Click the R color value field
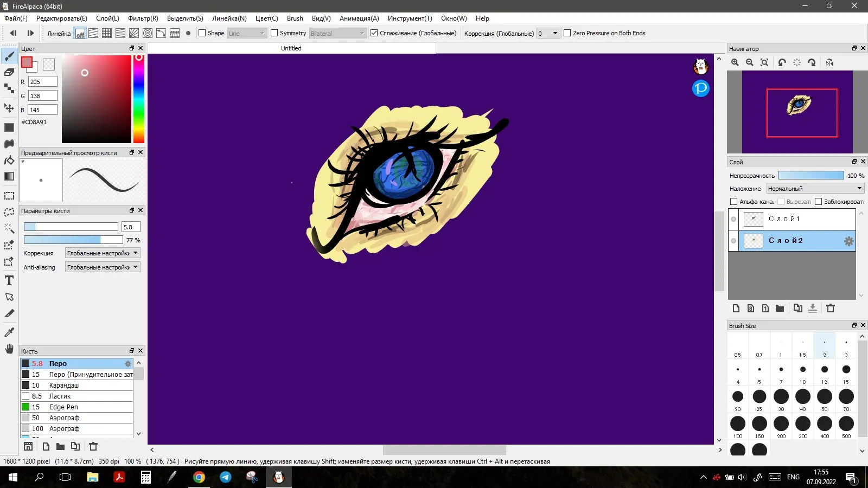The image size is (868, 488). [42, 82]
